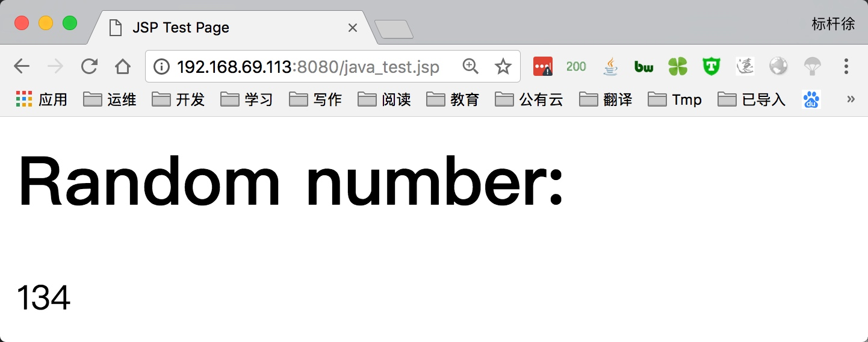This screenshot has width=868, height=342.
Task: Go back to previous page
Action: click(x=22, y=66)
